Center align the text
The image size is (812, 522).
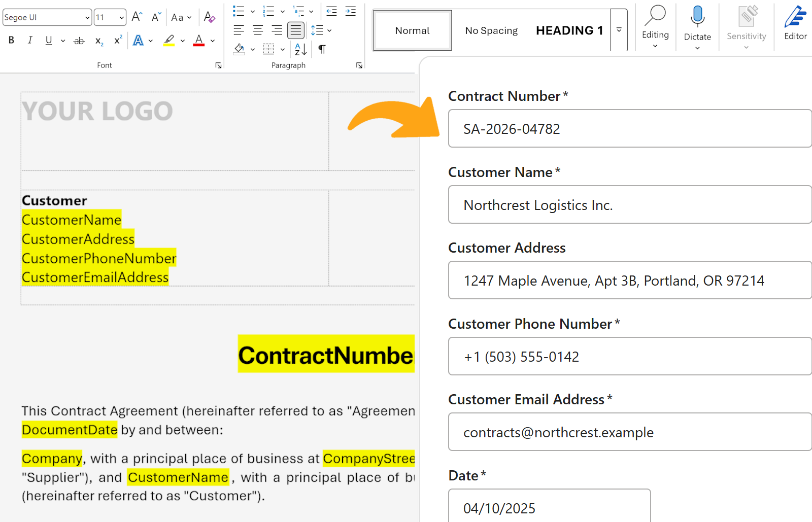tap(258, 30)
